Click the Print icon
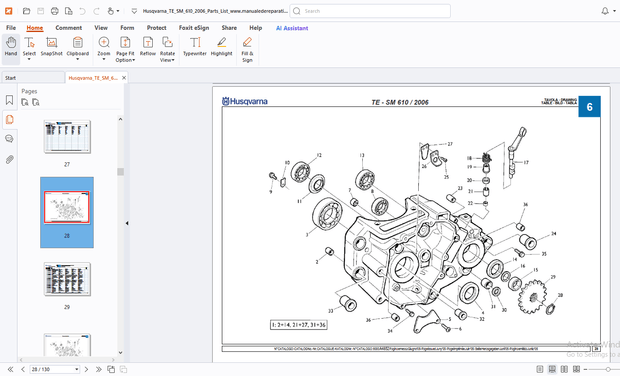 coord(55,11)
